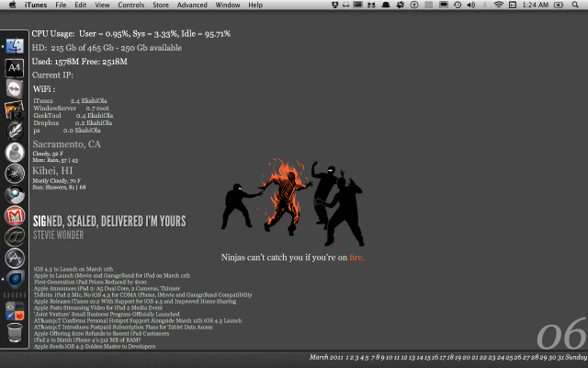Open the Help menu
Image resolution: width=588 pixels, height=368 pixels.
[255, 5]
